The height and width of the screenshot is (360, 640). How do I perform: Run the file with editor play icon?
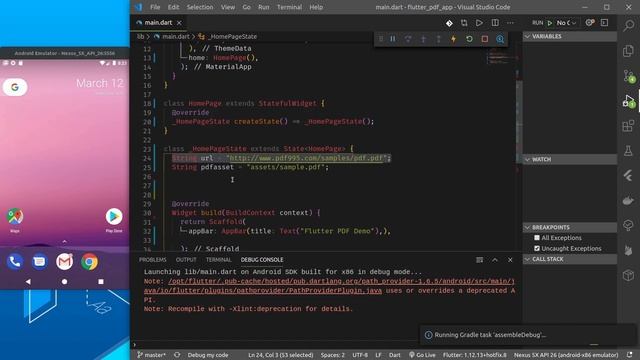[479, 23]
